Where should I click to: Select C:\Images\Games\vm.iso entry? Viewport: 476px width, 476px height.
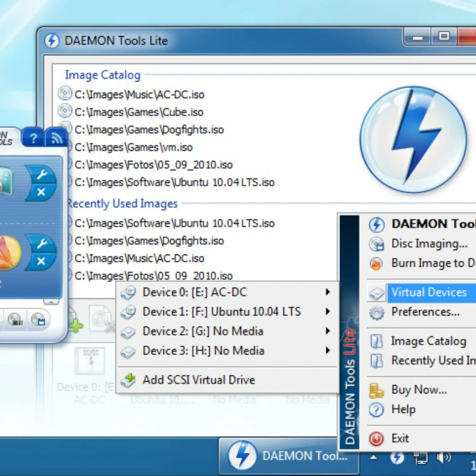(x=133, y=147)
